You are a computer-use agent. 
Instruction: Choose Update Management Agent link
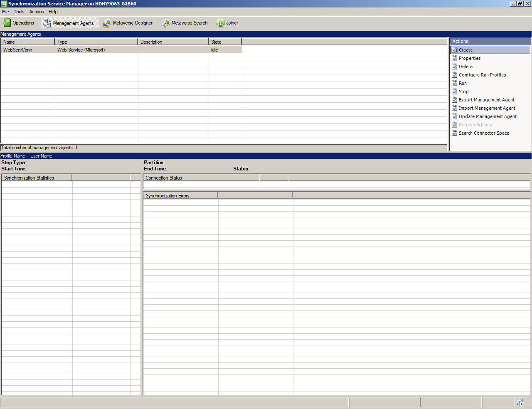coord(488,116)
